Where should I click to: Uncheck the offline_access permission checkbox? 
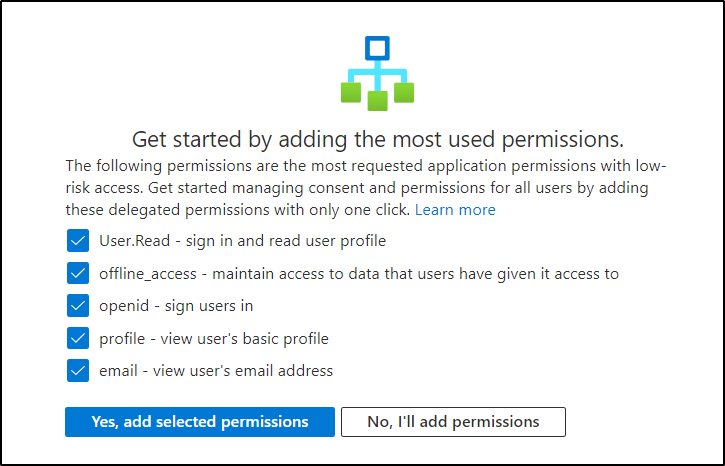pyautogui.click(x=78, y=273)
